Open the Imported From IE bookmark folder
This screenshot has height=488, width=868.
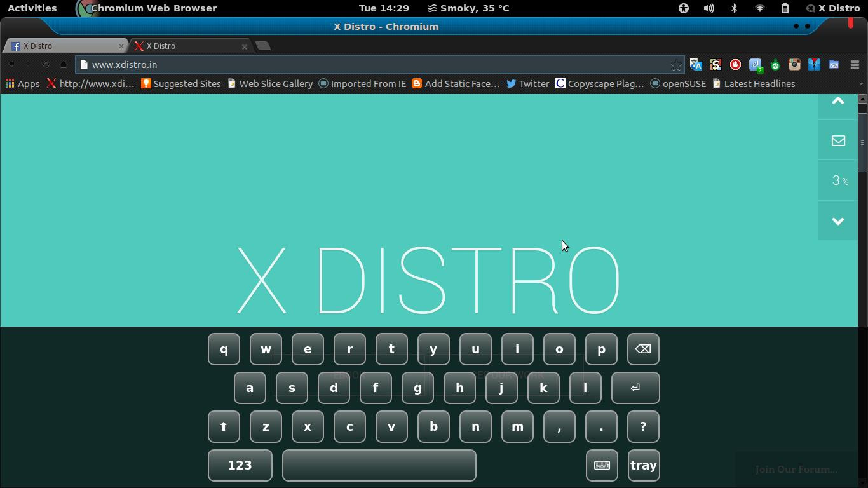[362, 84]
